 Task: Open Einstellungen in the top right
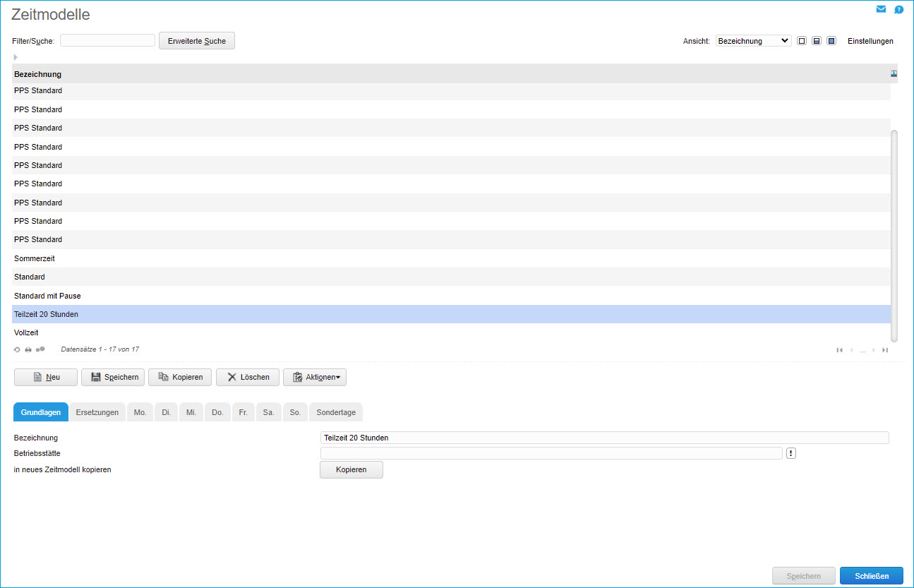[x=870, y=41]
